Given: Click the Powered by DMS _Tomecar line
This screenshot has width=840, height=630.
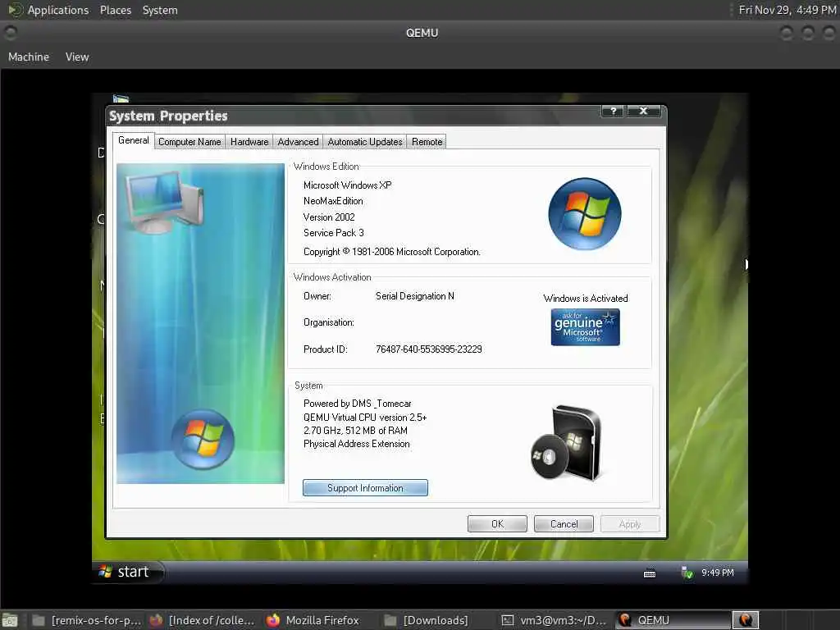Looking at the screenshot, I should 358,404.
